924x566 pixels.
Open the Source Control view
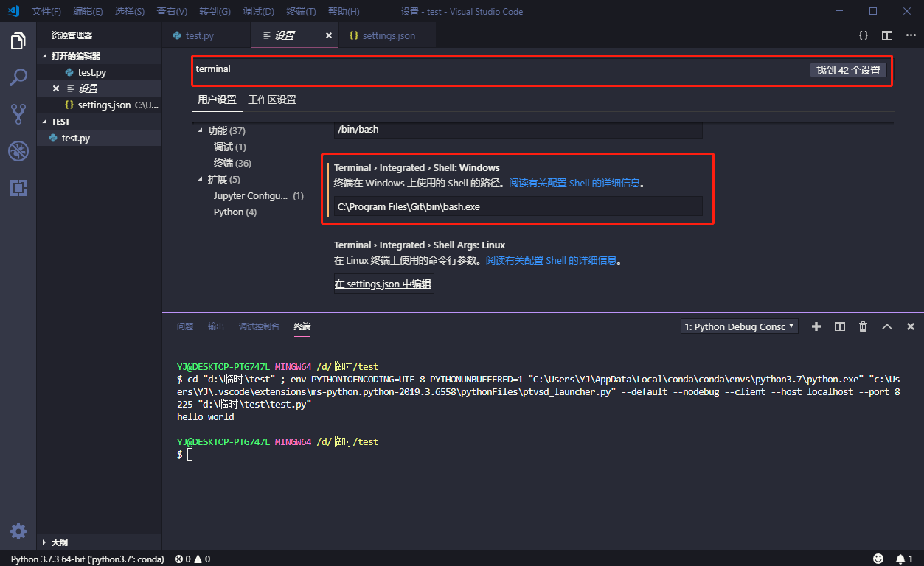[18, 113]
